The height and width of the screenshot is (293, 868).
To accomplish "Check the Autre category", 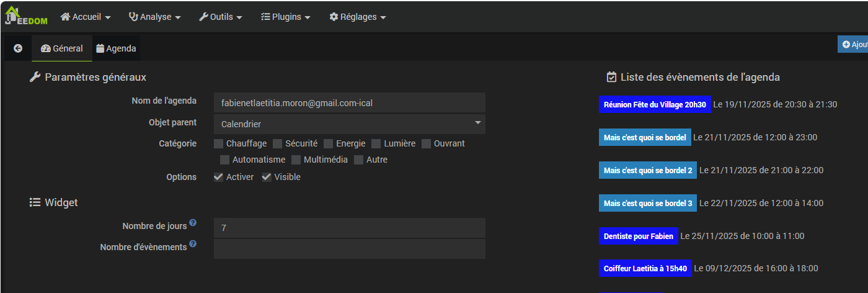I will coord(359,160).
